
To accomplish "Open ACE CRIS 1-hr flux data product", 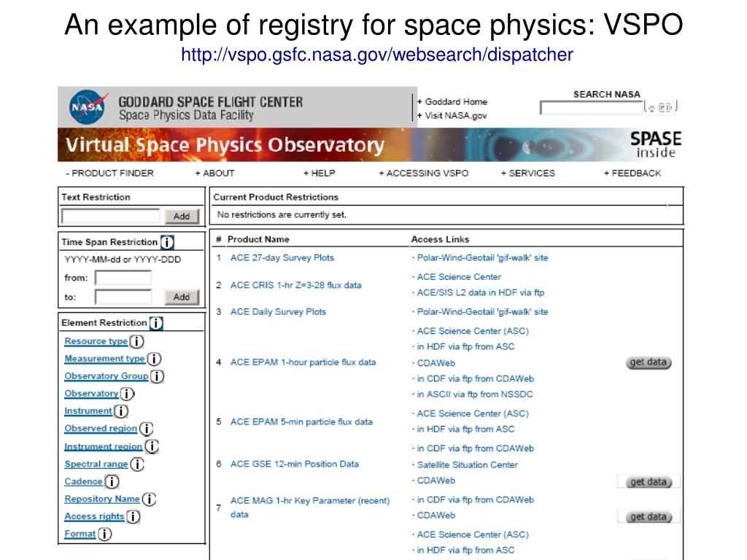I will point(296,285).
